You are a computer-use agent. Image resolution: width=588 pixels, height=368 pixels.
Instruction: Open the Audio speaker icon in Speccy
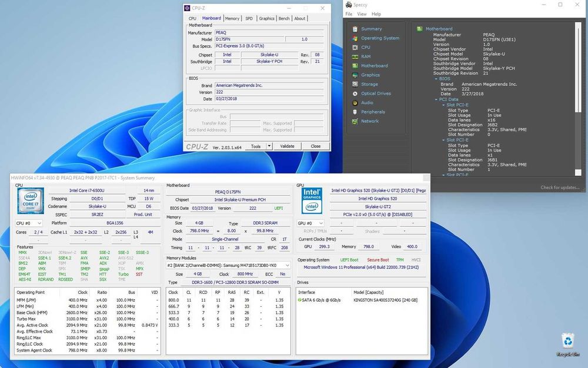tap(355, 103)
